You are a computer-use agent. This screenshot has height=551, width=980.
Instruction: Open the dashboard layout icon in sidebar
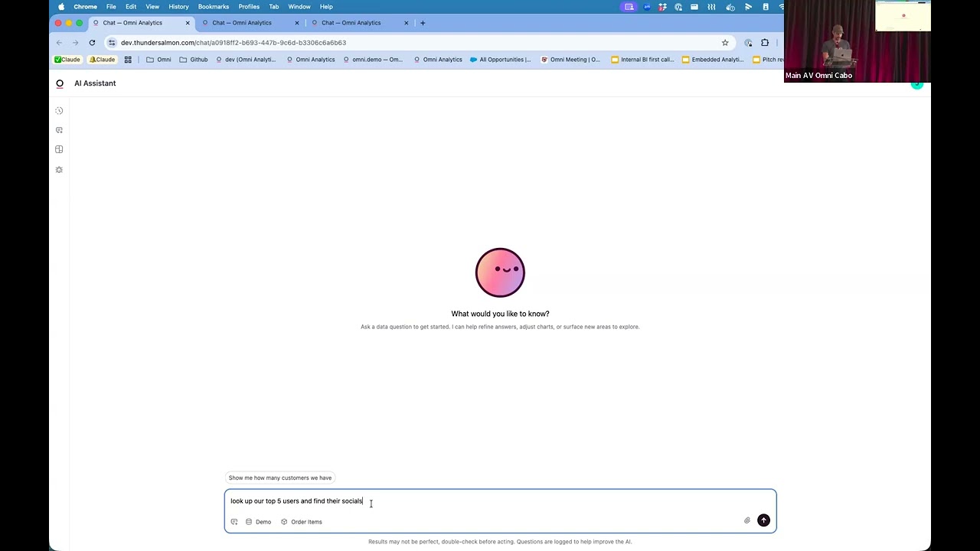[59, 149]
